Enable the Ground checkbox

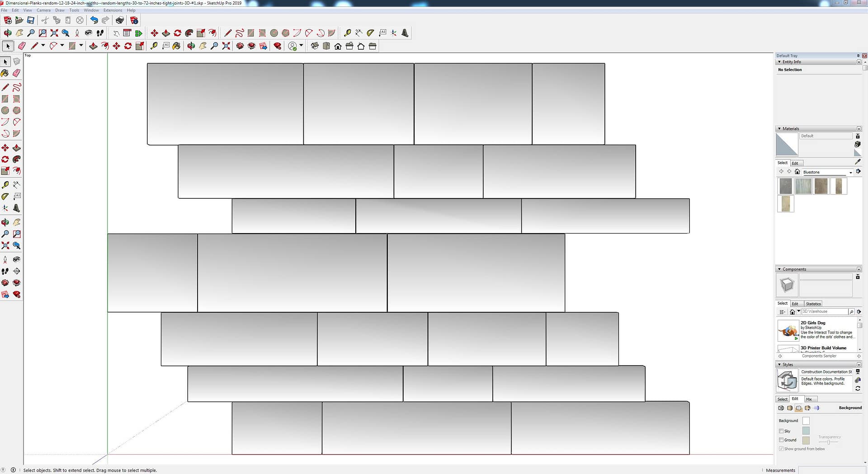781,440
